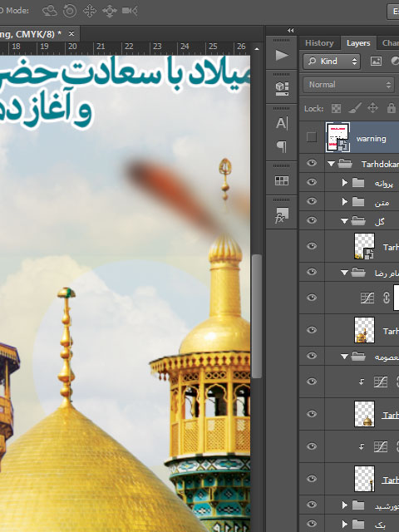Collapse the امام رضا group triangle

click(x=344, y=273)
